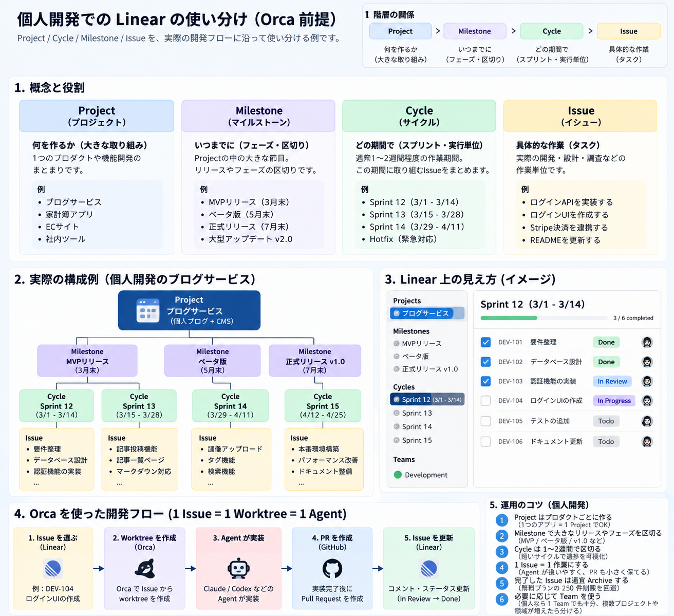Click the 'マークダウン対応' issue text
Viewport: 674px width, 616px height.
tap(144, 472)
